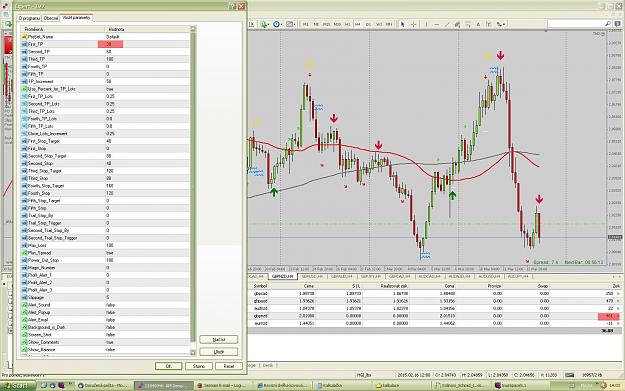The image size is (625, 391).
Task: Select the equidistant channel tool
Action: [457, 24]
